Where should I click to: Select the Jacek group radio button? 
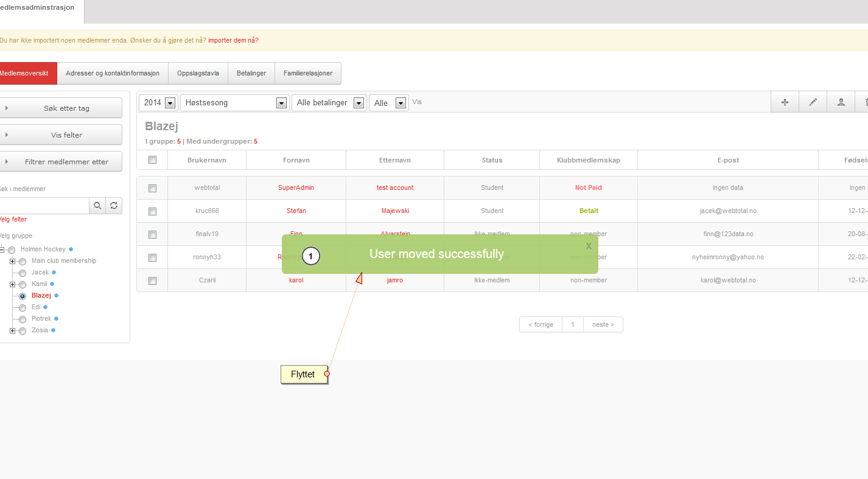23,273
